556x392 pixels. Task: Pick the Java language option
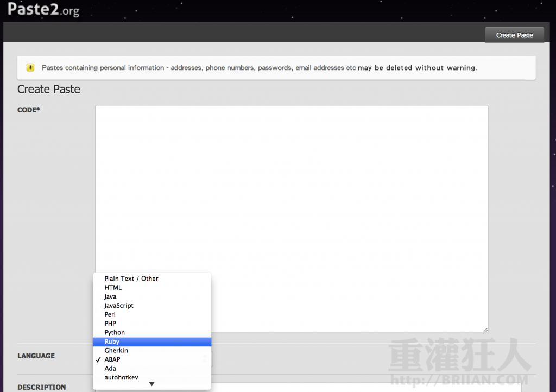click(110, 297)
